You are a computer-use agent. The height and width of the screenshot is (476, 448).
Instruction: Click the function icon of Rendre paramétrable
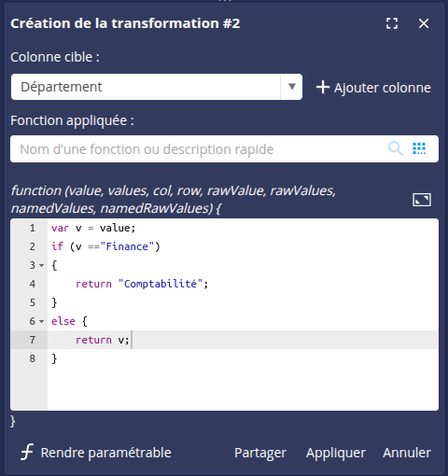(27, 452)
